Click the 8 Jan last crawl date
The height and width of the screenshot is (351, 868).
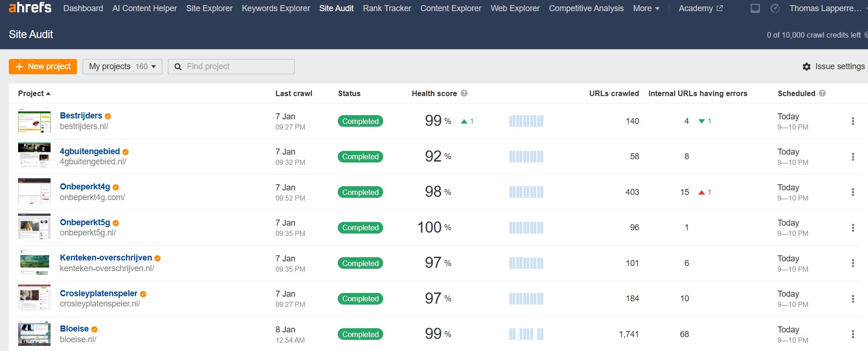[x=285, y=330]
